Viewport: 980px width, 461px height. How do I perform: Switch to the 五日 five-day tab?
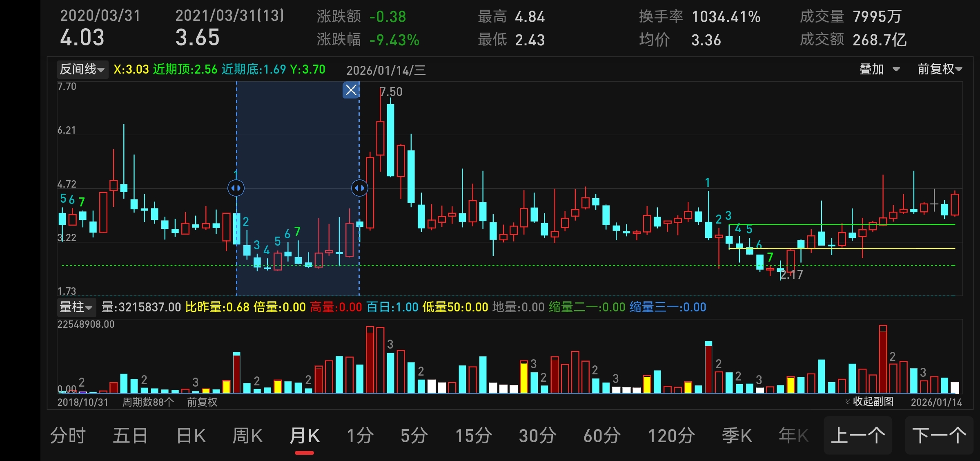(x=130, y=435)
